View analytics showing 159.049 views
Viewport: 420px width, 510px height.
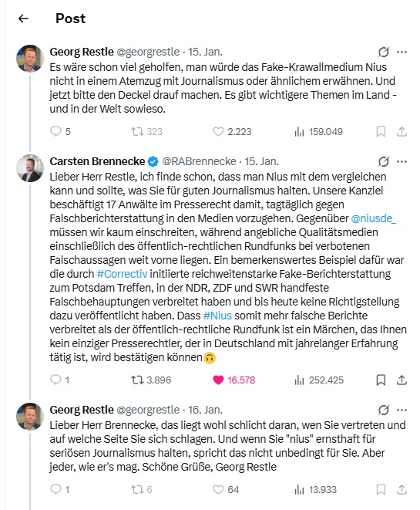318,131
